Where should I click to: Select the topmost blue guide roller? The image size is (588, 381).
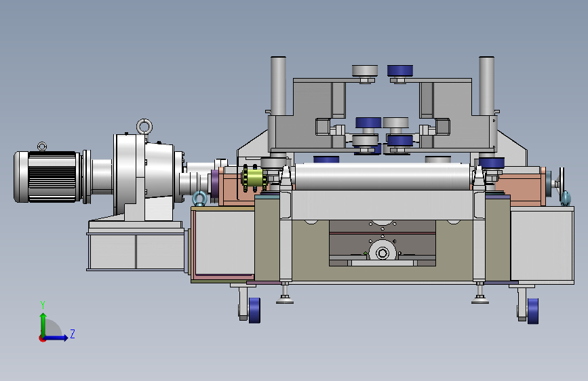400,71
